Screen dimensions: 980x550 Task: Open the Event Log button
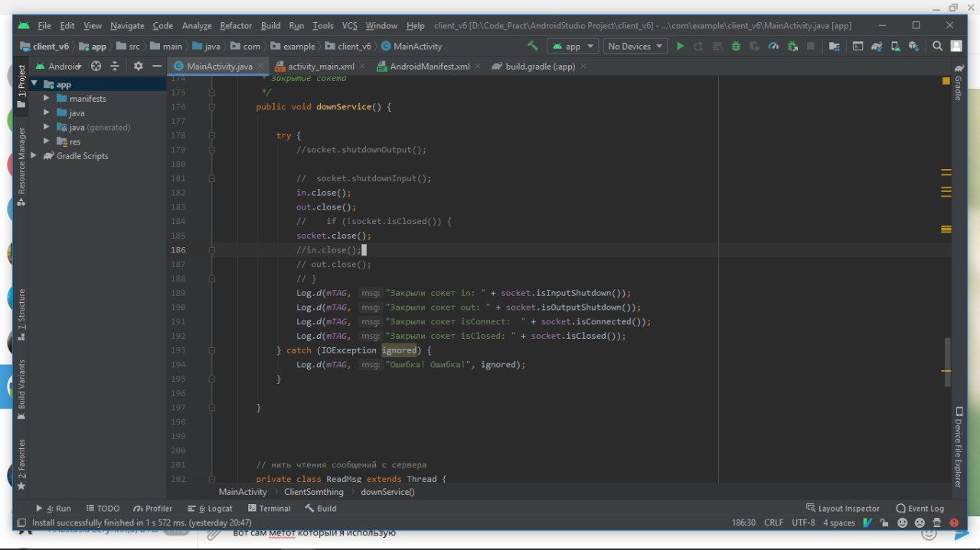click(920, 508)
